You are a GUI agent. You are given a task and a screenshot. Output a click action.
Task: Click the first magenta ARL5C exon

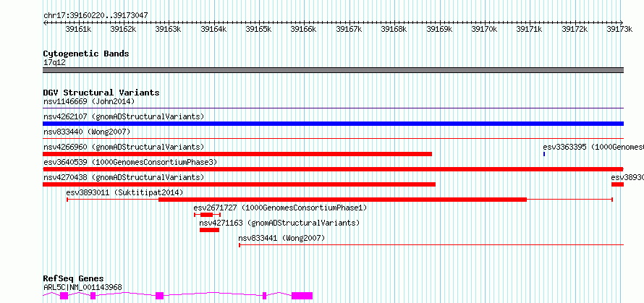point(64,296)
